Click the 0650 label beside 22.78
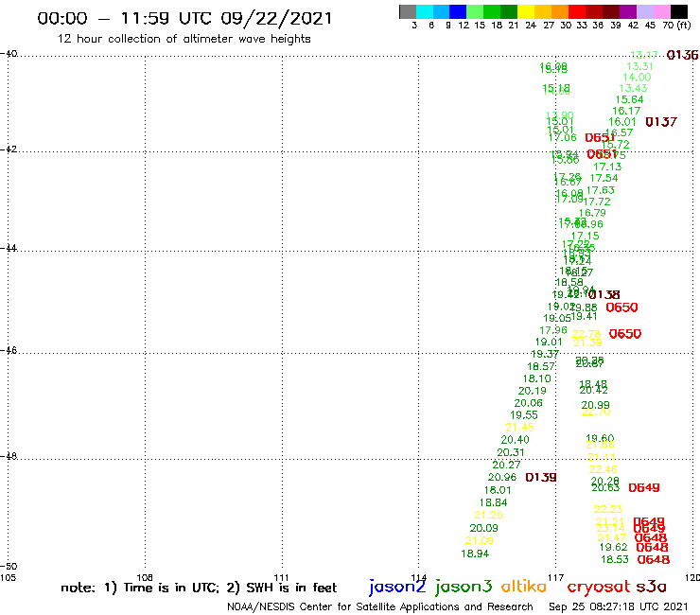Viewport: 700px width, 615px height. click(625, 334)
